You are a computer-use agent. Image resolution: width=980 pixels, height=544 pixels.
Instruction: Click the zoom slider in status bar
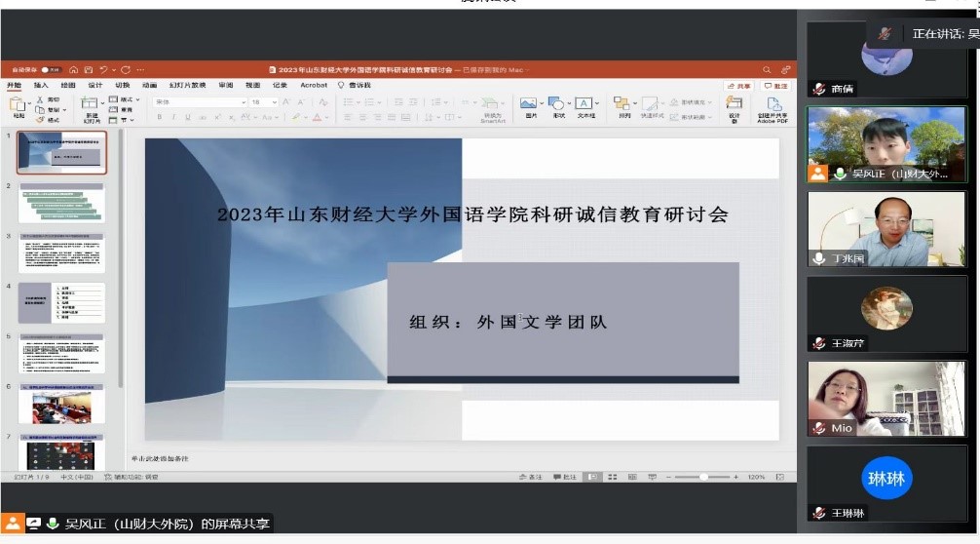(x=703, y=477)
